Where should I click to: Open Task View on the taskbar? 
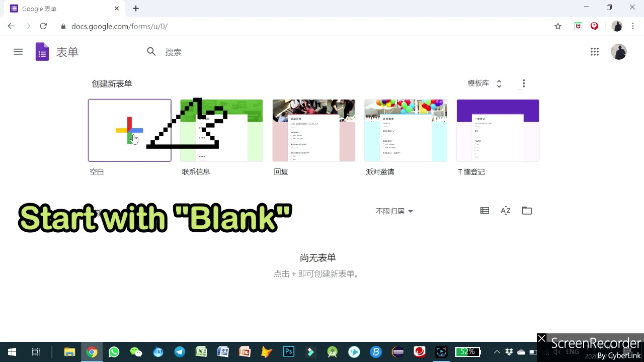coord(36,352)
